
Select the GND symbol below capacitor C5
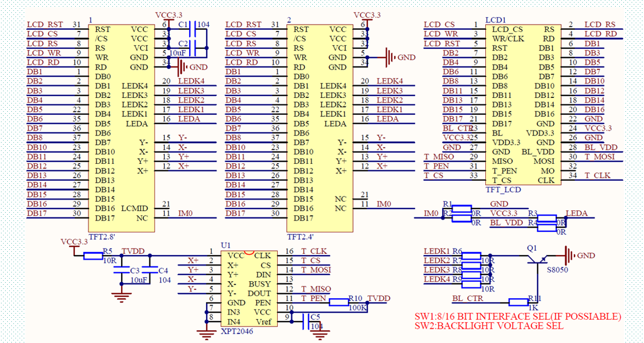point(320,335)
